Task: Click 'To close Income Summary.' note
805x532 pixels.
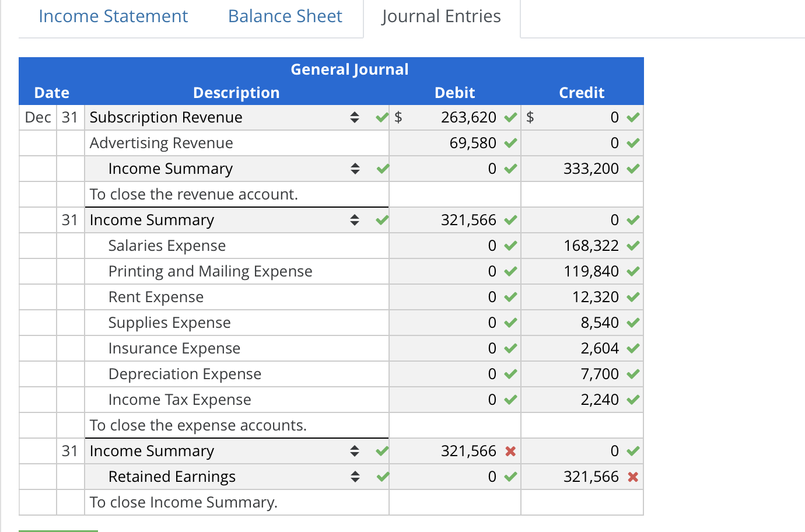Action: (x=184, y=502)
